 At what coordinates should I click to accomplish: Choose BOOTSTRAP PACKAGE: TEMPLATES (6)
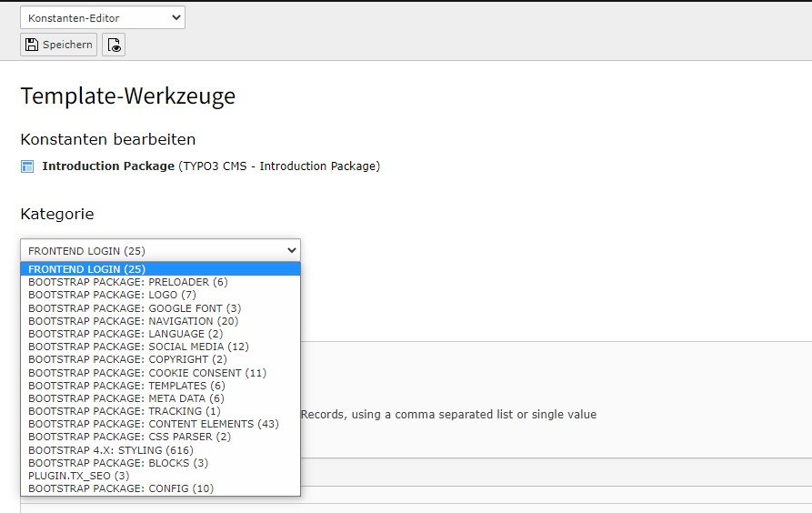(161, 386)
